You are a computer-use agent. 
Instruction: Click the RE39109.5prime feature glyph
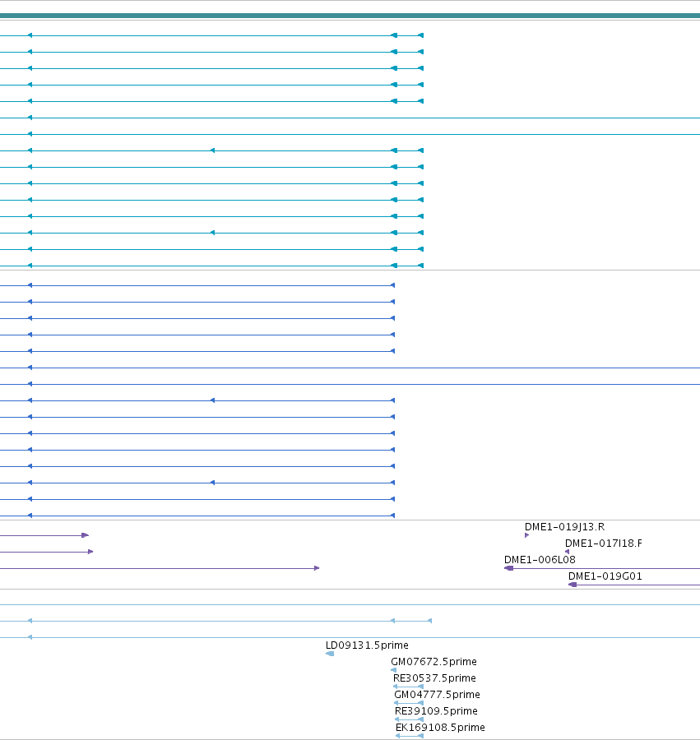(410, 719)
